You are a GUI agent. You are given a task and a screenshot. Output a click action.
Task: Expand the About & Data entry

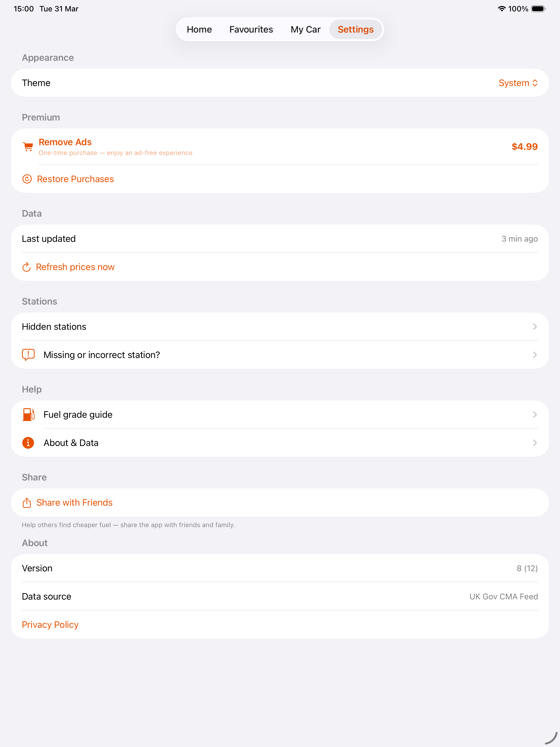535,443
